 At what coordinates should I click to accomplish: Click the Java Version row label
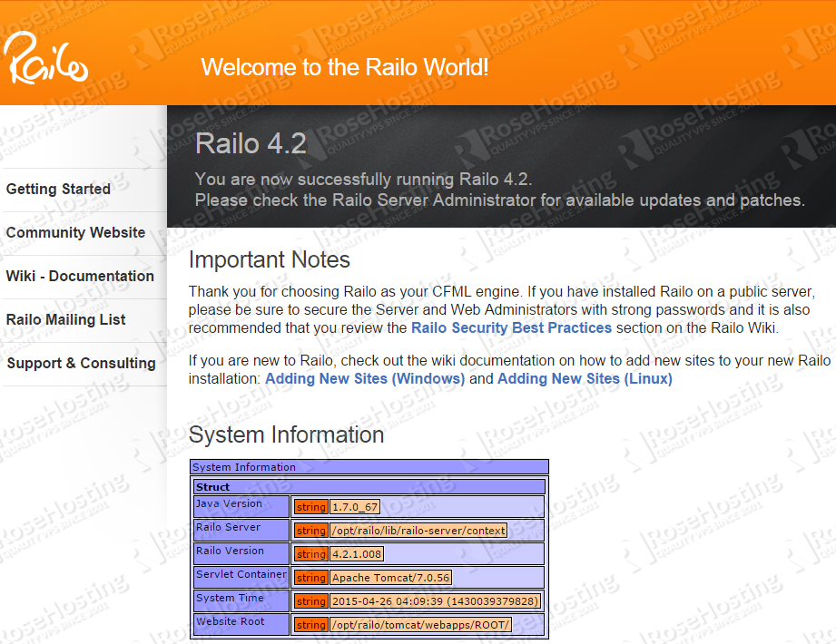(241, 506)
